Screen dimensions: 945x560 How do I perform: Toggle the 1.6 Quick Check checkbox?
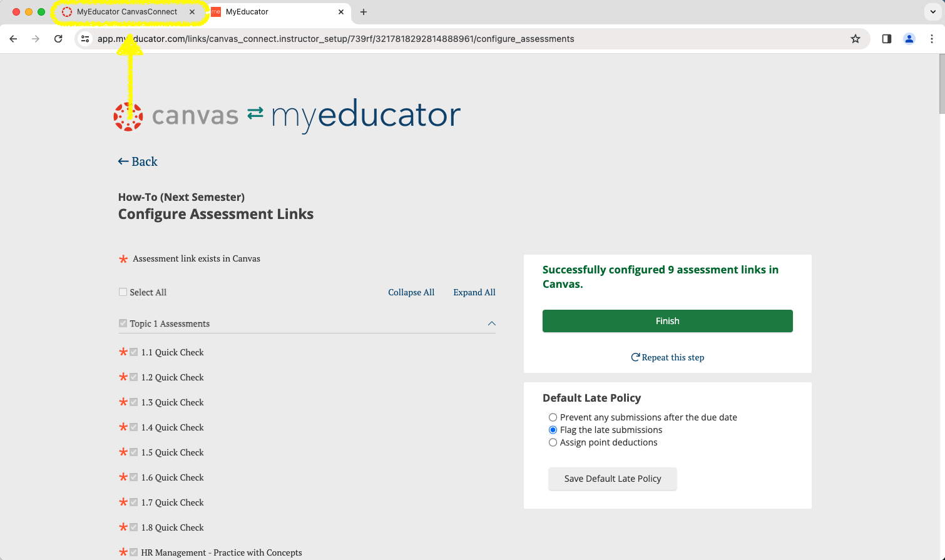pos(133,477)
